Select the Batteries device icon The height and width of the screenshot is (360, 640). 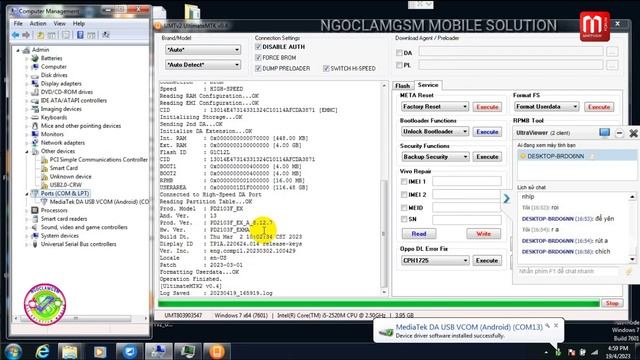(x=35, y=58)
